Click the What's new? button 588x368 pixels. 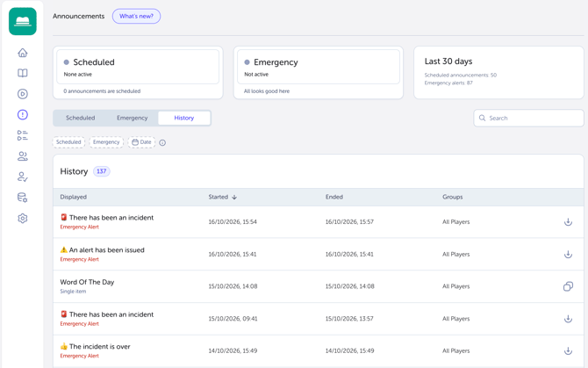[x=137, y=16]
